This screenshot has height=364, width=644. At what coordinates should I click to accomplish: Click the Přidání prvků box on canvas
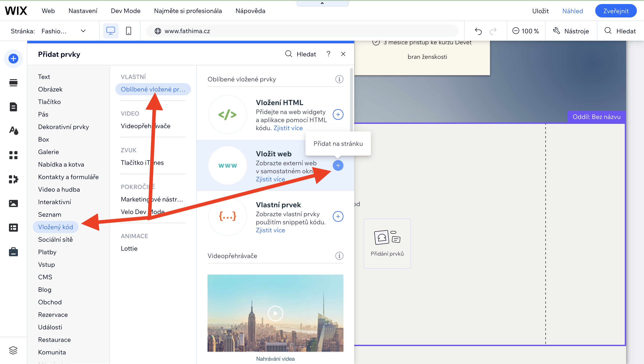(x=387, y=243)
